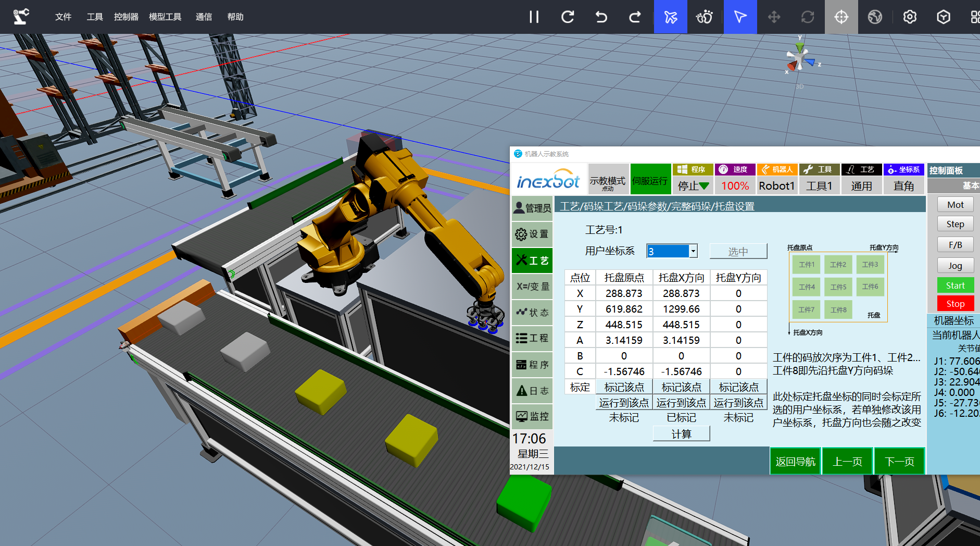Open the 文件 menu
Viewport: 980px width, 546px height.
[63, 17]
